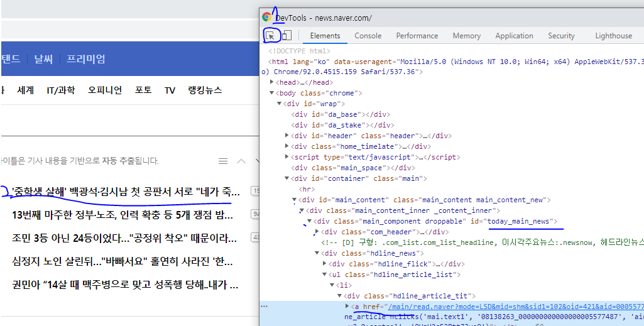The height and width of the screenshot is (326, 644).
Task: Expand the head node
Action: 272,82
